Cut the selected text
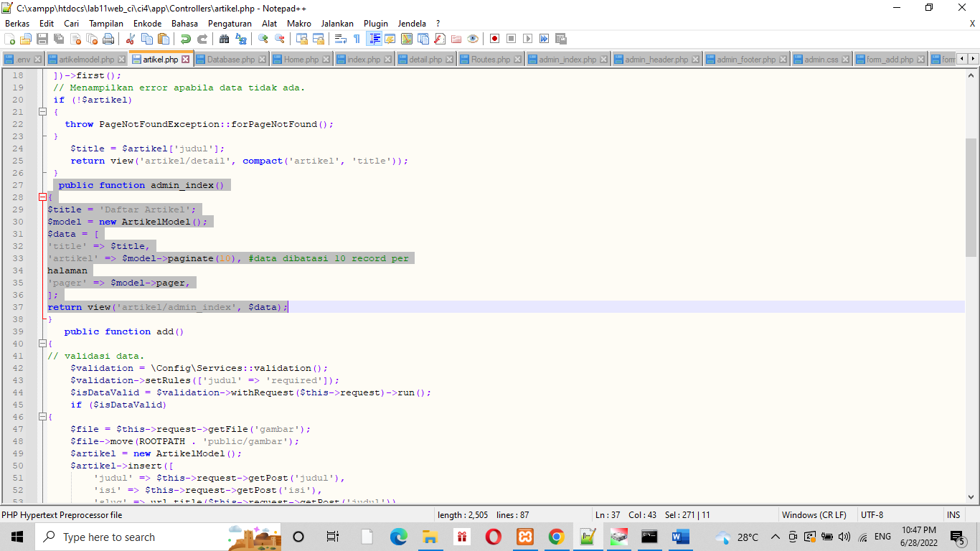980x551 pixels. pyautogui.click(x=131, y=38)
